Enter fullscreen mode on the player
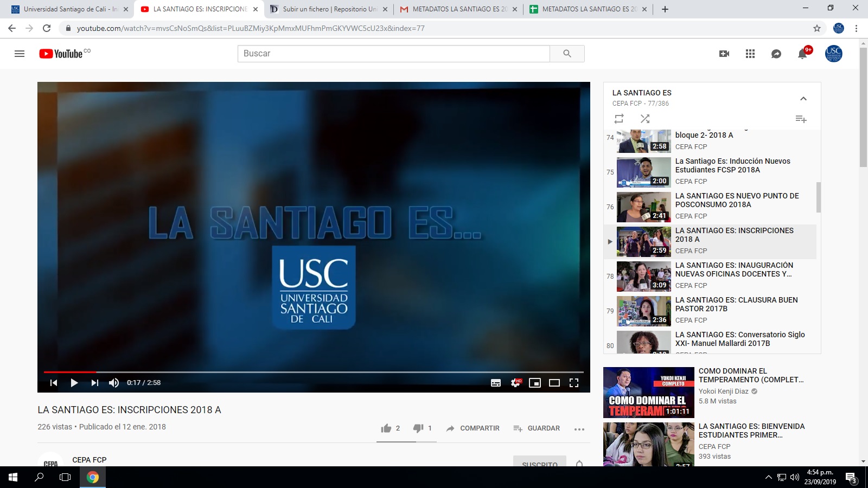The width and height of the screenshot is (868, 488). click(574, 383)
